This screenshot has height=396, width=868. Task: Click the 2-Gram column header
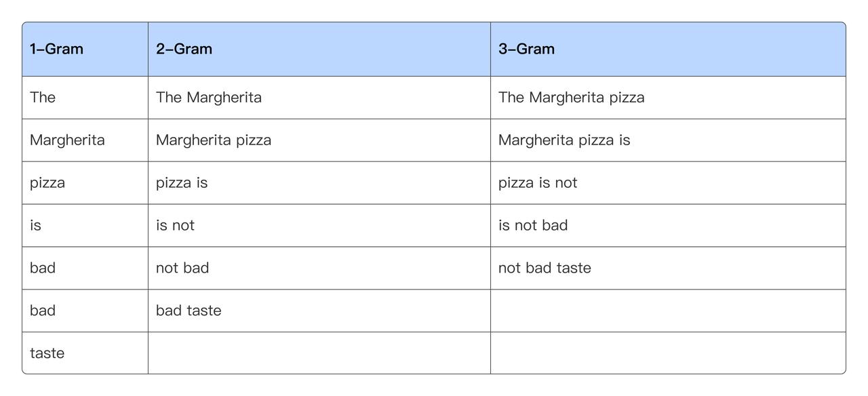pyautogui.click(x=184, y=49)
